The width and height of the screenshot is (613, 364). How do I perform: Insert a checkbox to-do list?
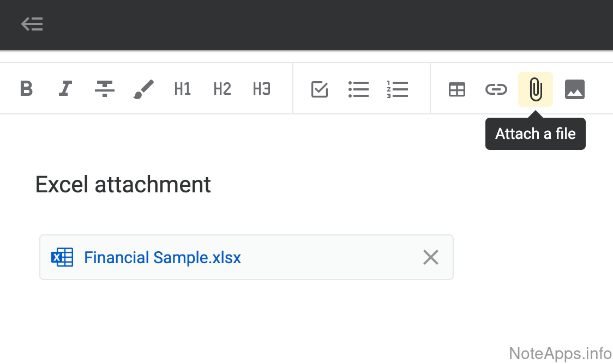click(x=320, y=89)
